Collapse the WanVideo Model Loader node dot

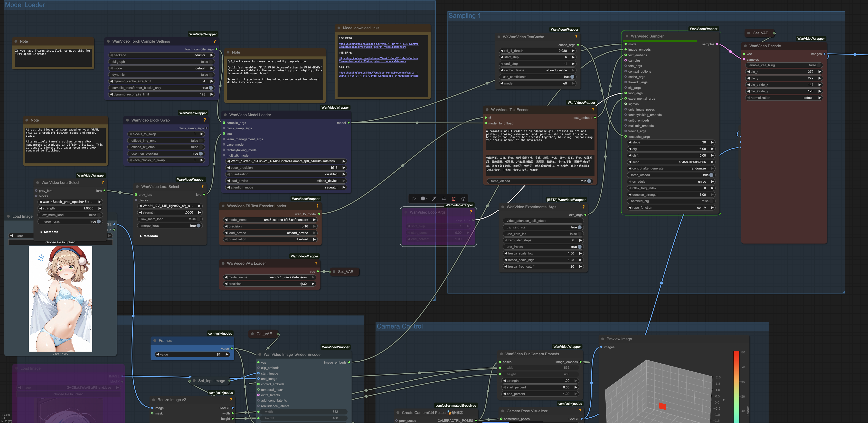coord(226,115)
